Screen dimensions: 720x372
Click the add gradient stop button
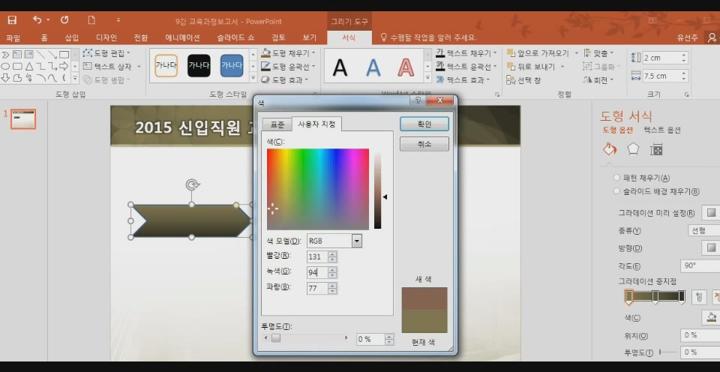tap(699, 297)
